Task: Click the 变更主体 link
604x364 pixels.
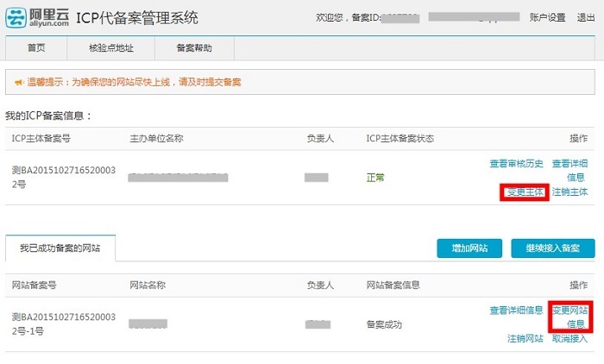Action: pos(524,191)
